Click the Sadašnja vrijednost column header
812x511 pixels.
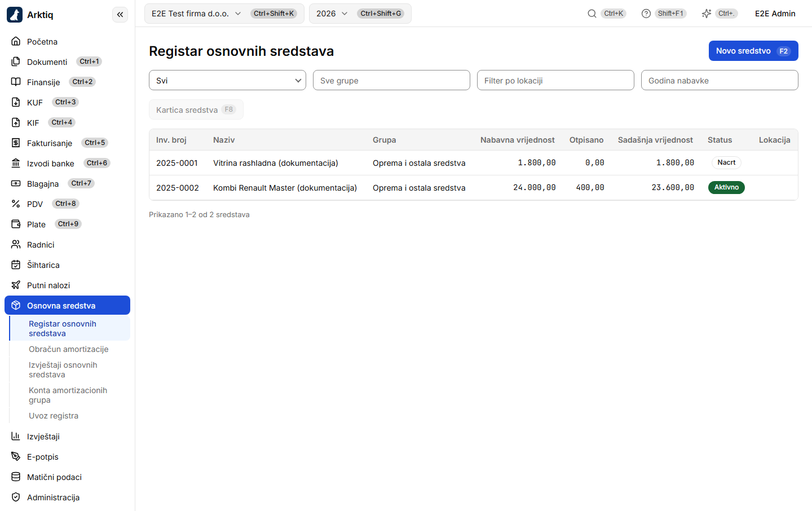coord(655,140)
